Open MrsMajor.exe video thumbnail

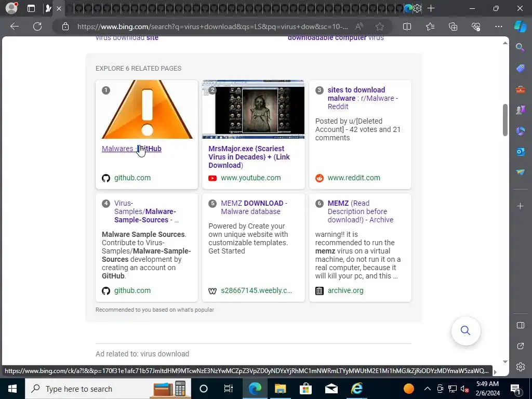(x=253, y=109)
